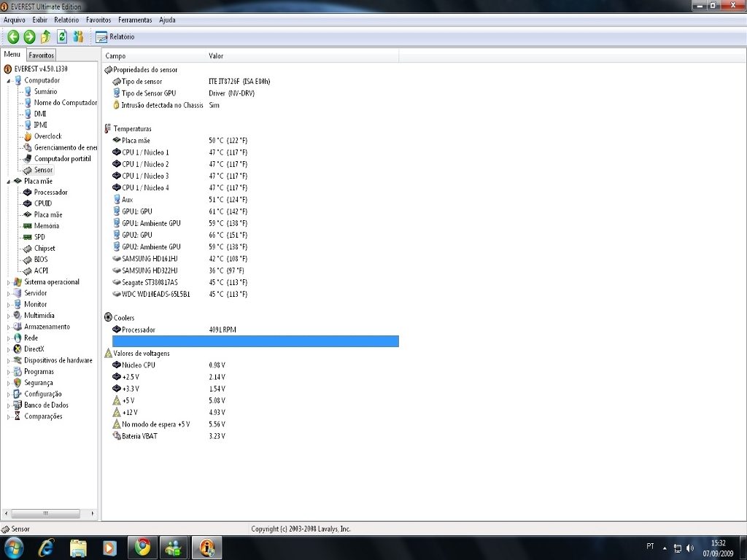Viewport: 747px width, 560px height.
Task: Click the Programas tree icon
Action: coord(18,371)
